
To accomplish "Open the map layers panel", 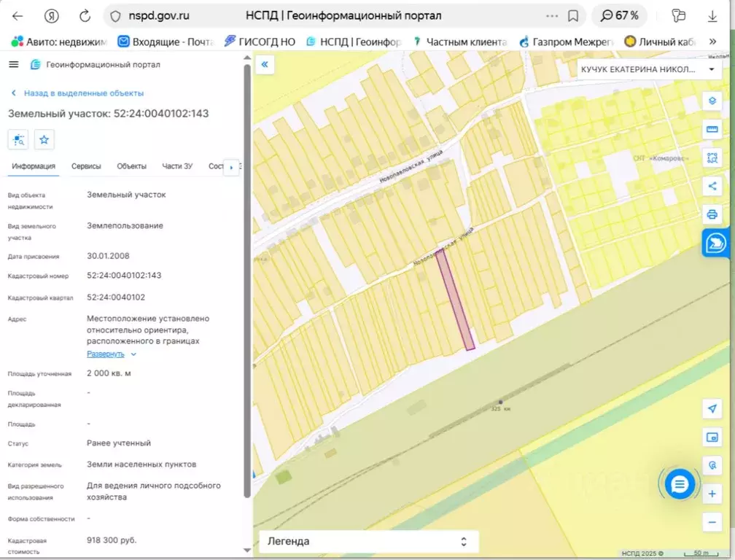I will pos(712,101).
